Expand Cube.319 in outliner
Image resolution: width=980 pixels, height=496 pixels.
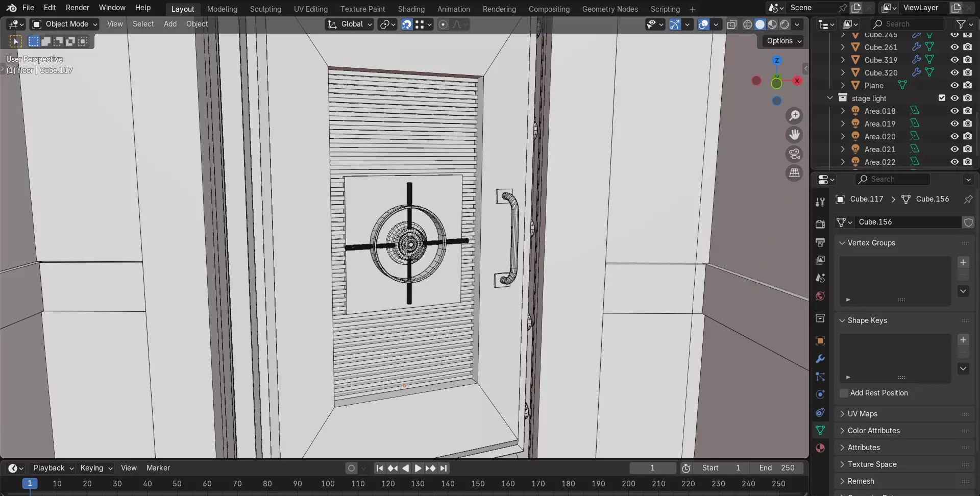point(843,60)
